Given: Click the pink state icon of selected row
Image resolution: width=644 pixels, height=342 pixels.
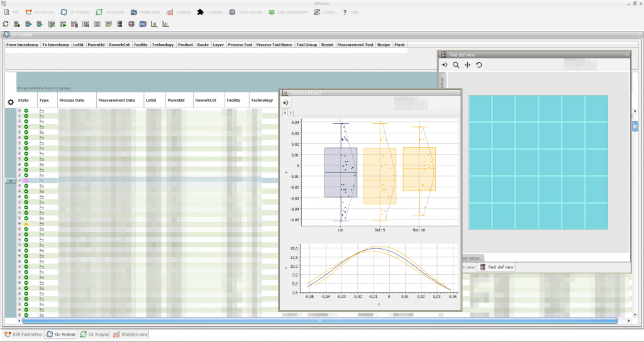Looking at the screenshot, I should (x=26, y=180).
